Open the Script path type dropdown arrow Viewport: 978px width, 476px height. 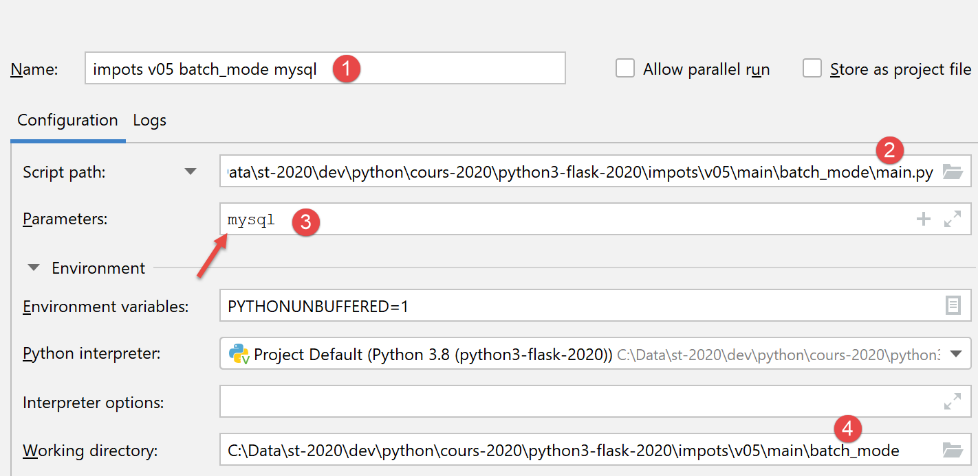tap(191, 172)
